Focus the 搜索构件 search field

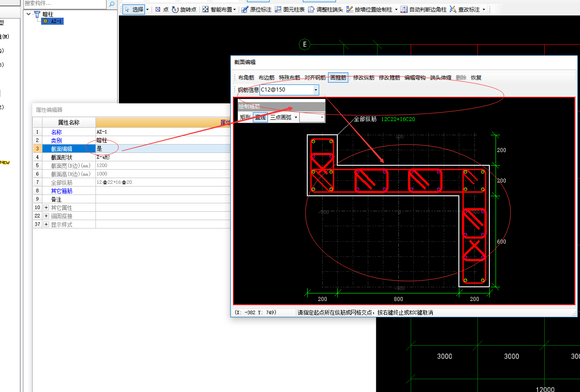65,4
